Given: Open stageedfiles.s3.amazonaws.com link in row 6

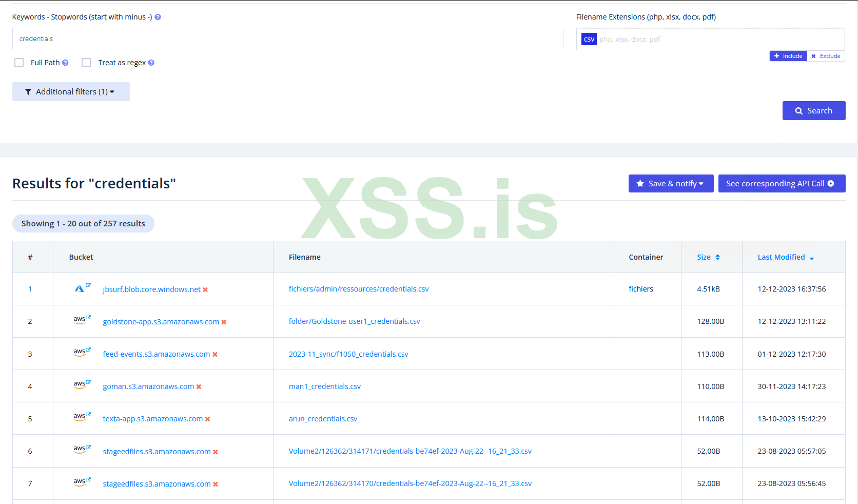Looking at the screenshot, I should [x=157, y=452].
